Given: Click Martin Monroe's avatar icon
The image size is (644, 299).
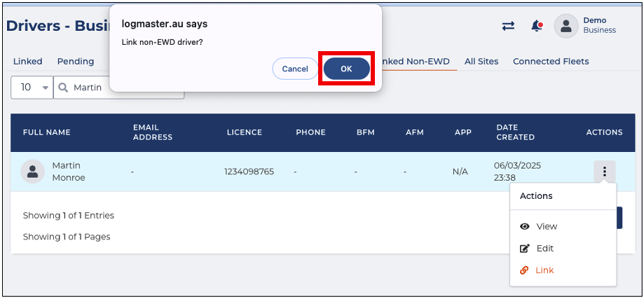Looking at the screenshot, I should (x=32, y=172).
